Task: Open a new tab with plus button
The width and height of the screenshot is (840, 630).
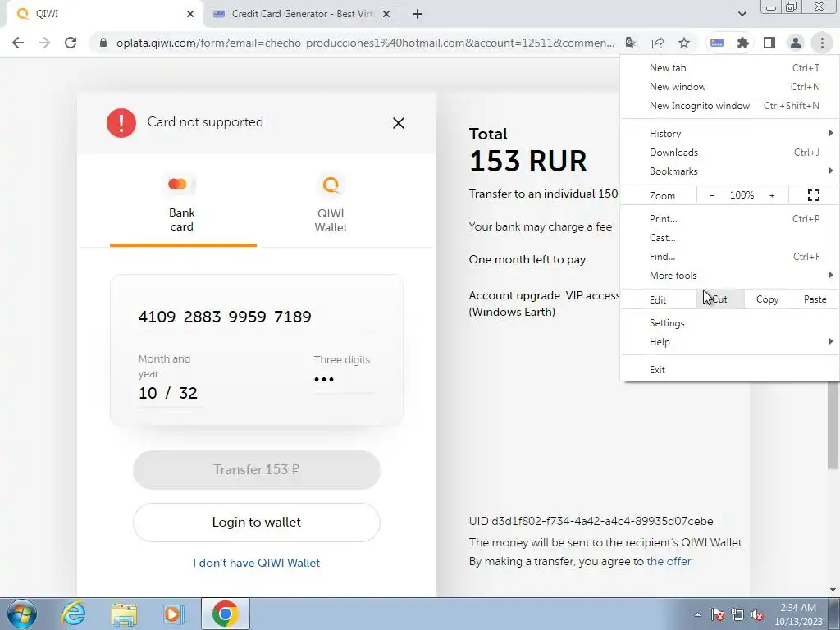Action: (x=418, y=14)
